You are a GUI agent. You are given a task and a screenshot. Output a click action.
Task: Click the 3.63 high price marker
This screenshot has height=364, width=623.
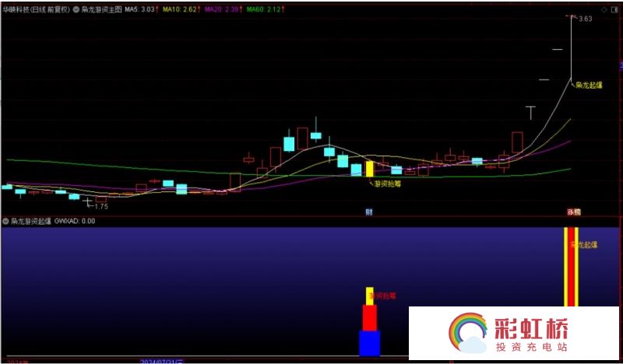click(x=586, y=19)
